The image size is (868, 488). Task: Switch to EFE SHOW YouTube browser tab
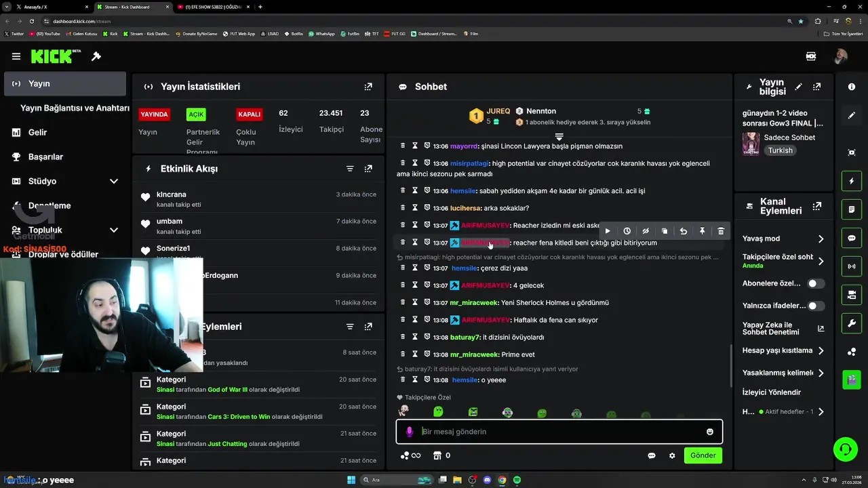(x=212, y=7)
